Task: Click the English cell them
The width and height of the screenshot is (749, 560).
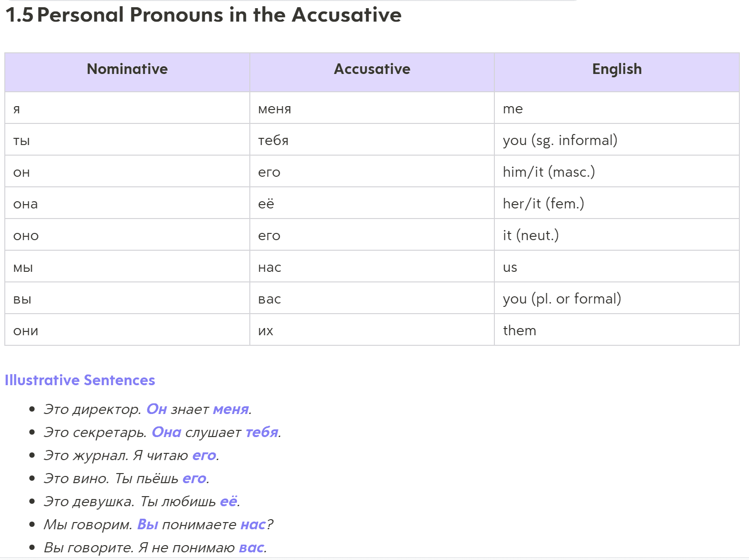Action: tap(519, 330)
